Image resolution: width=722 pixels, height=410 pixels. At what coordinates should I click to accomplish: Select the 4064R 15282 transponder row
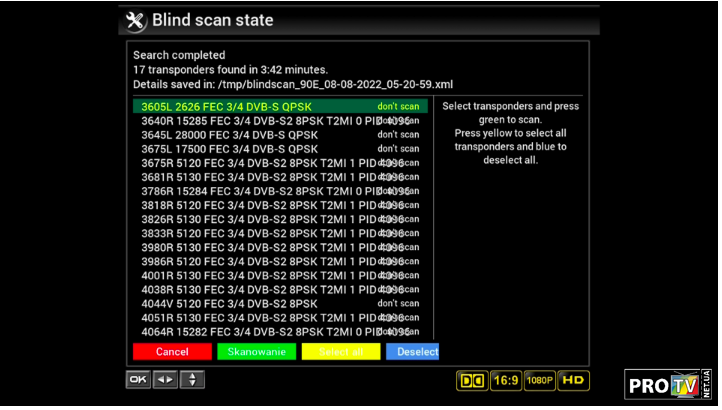tap(260, 331)
